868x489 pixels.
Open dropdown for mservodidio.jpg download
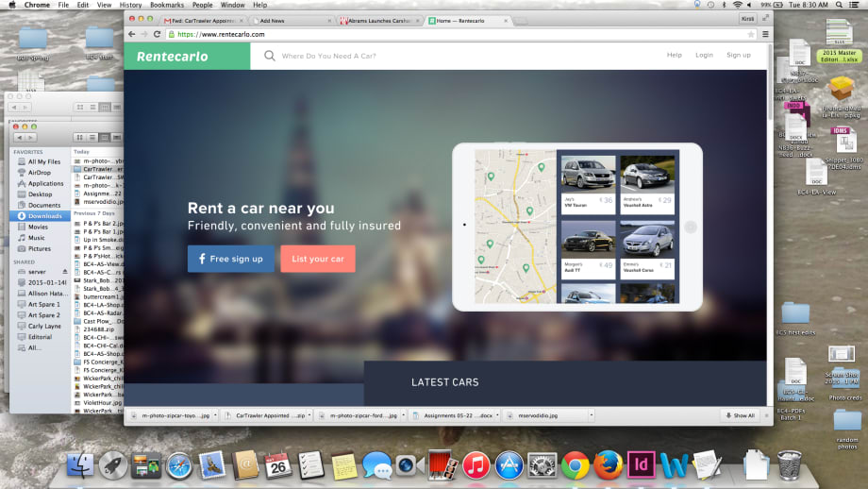pos(592,415)
